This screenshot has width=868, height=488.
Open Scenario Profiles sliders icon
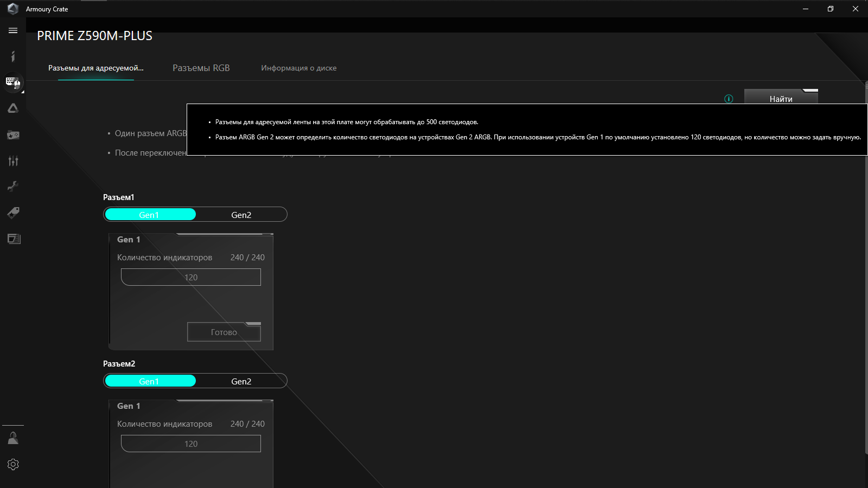[x=13, y=160]
